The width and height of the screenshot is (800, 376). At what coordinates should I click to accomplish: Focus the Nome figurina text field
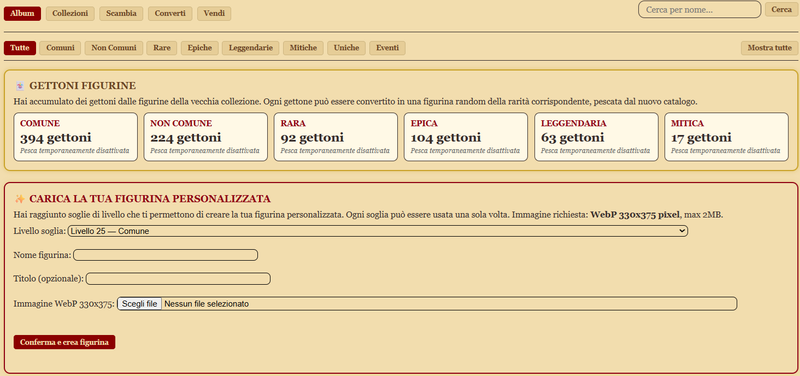tap(166, 255)
